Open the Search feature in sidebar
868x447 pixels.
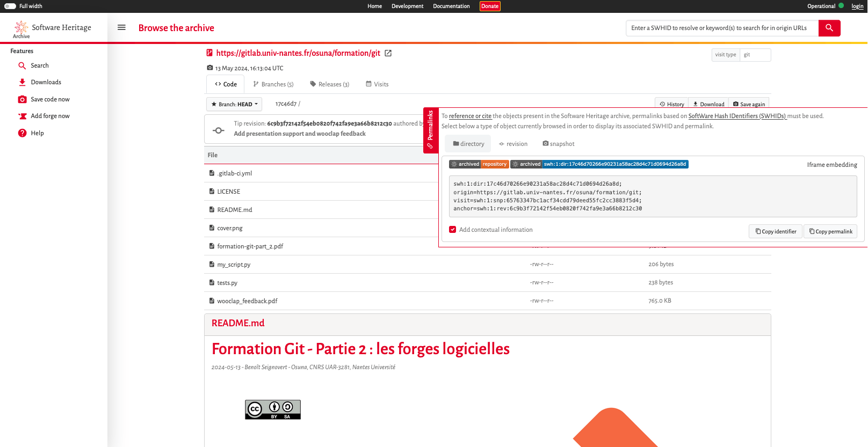[x=39, y=65]
